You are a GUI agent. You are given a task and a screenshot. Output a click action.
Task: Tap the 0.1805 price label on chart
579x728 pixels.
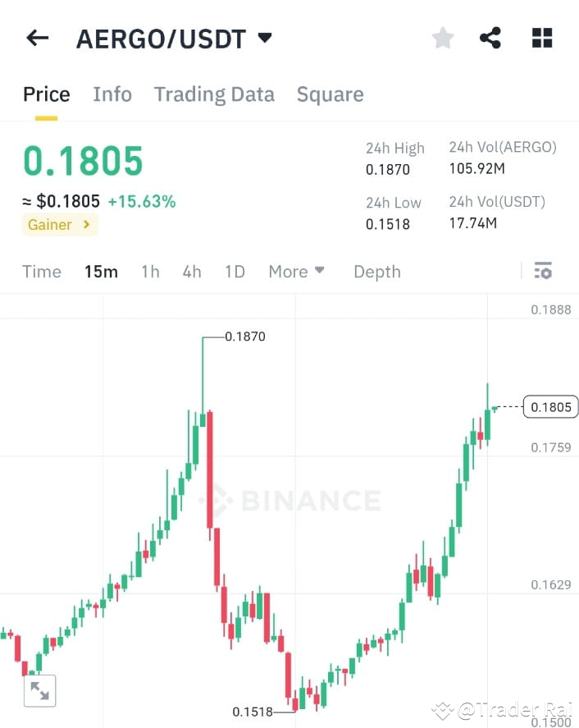[x=549, y=406]
